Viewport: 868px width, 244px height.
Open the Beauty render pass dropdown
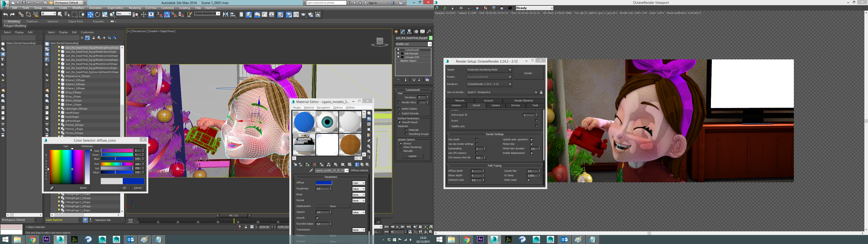[534, 8]
